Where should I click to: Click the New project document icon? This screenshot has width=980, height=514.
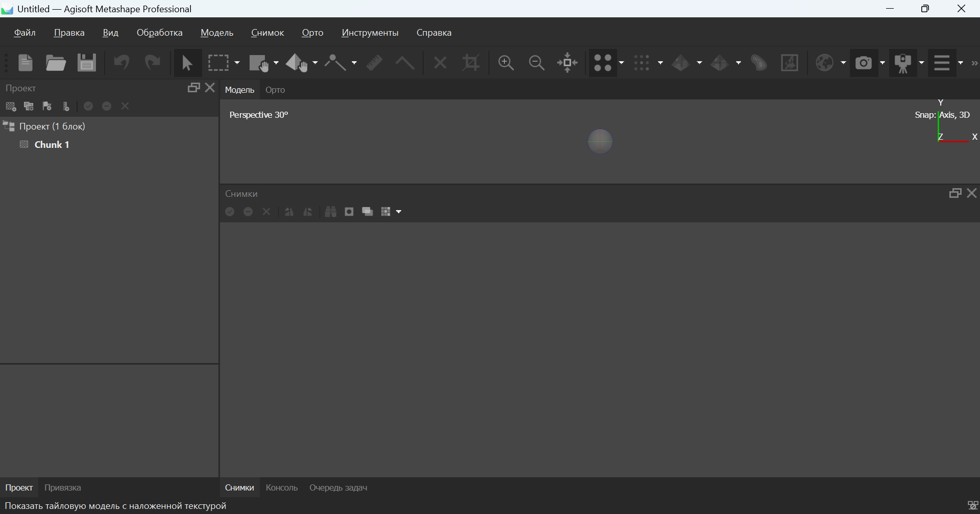tap(25, 63)
